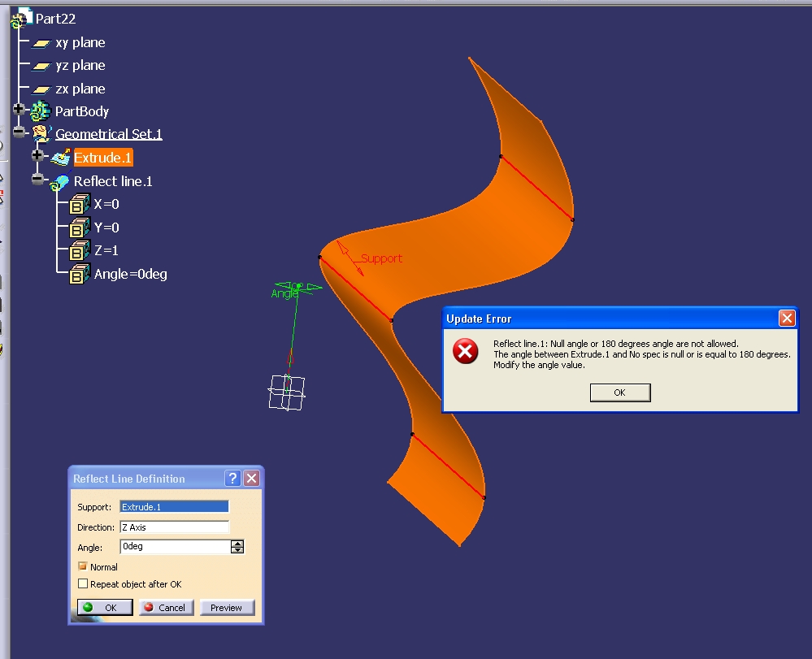Screen dimensions: 812x659
Task: Select Part22 in the tree
Action: 55,19
